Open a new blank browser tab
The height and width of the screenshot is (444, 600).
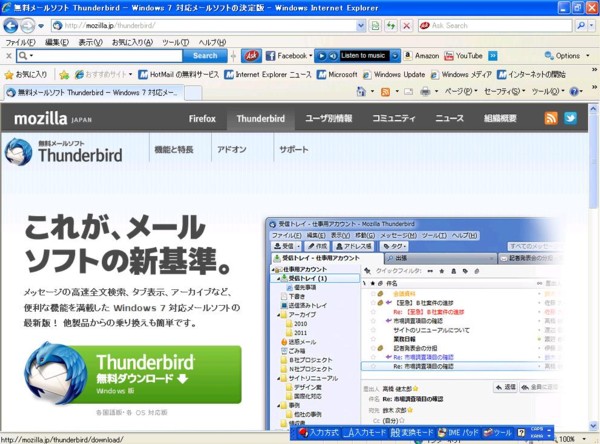pyautogui.click(x=193, y=93)
